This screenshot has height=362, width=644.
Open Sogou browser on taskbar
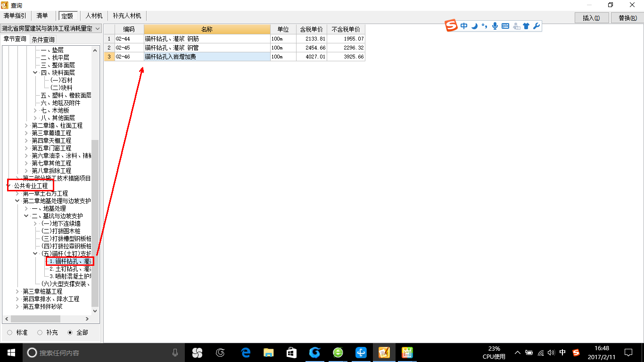314,353
